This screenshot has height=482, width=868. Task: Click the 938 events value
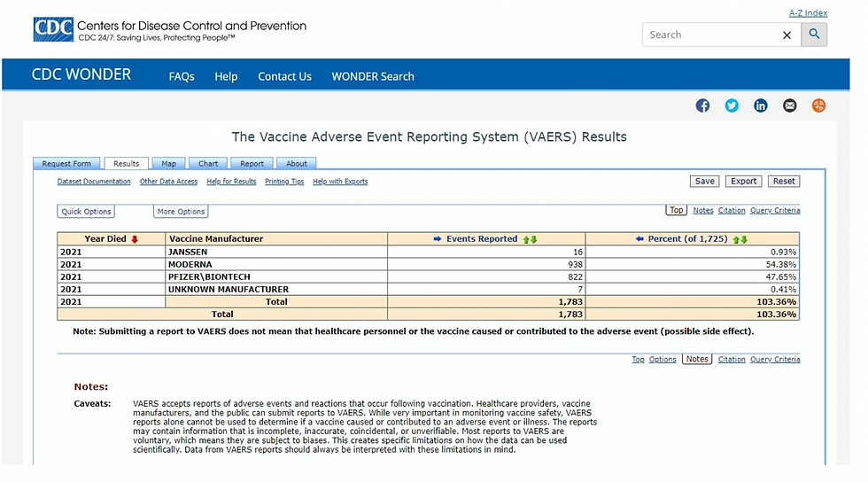click(x=575, y=264)
